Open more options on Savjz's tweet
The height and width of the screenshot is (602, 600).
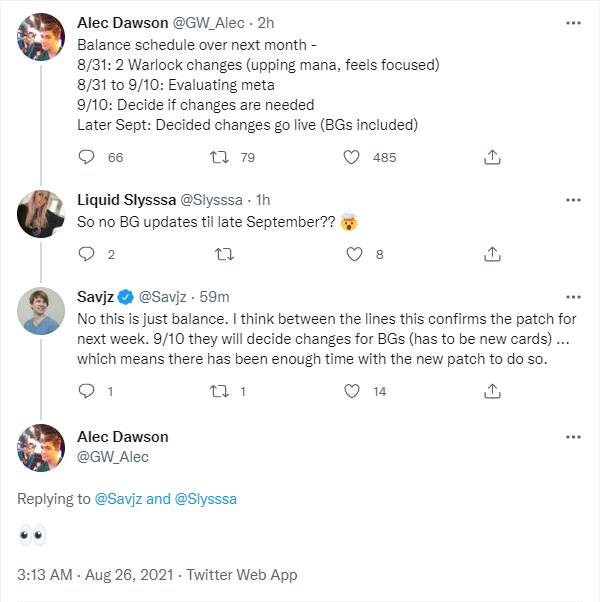coord(573,297)
